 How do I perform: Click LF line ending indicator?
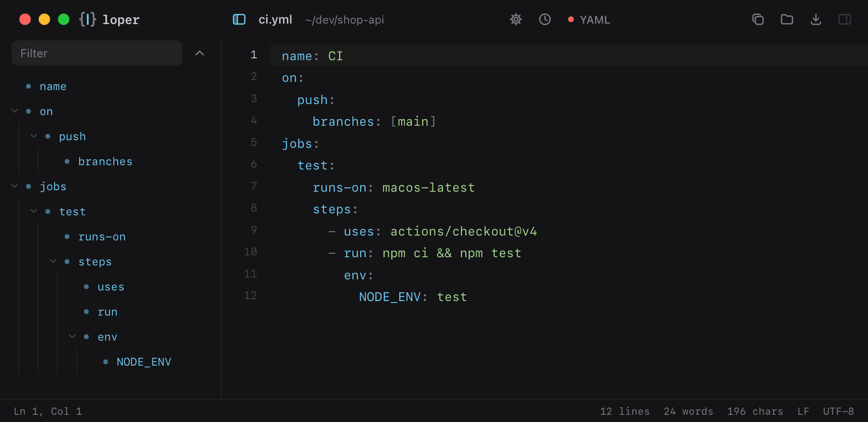(x=803, y=411)
